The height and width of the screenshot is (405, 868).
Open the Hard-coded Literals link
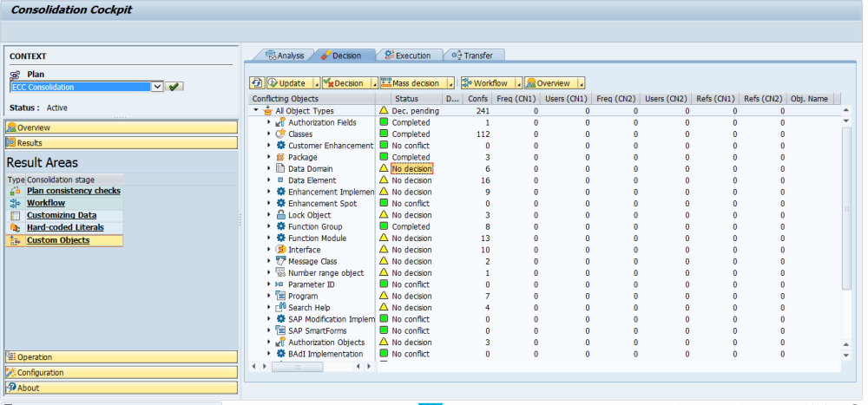click(65, 227)
